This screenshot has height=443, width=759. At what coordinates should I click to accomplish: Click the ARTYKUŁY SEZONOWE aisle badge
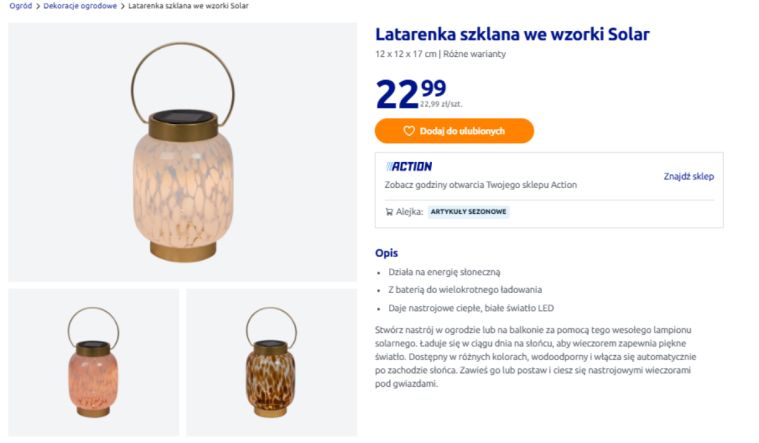(x=469, y=212)
